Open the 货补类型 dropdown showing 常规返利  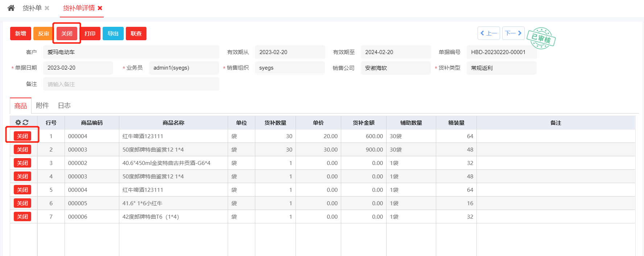pos(501,68)
